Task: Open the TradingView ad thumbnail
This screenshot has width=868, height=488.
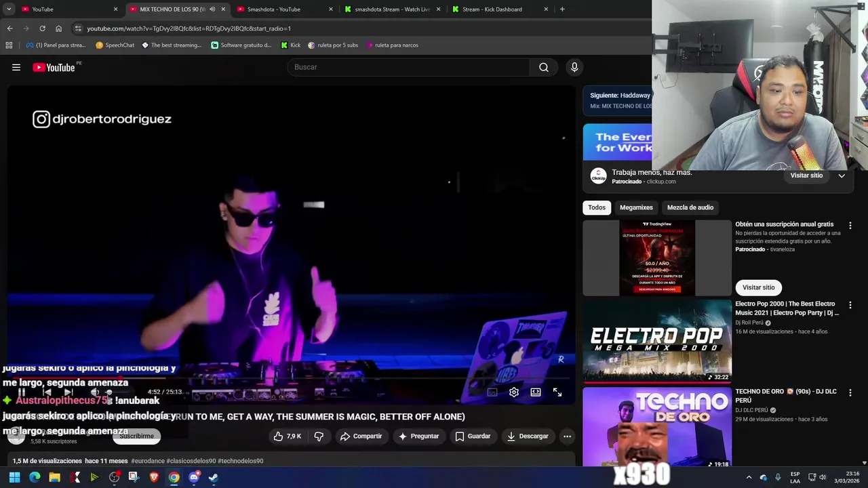Action: coord(657,258)
